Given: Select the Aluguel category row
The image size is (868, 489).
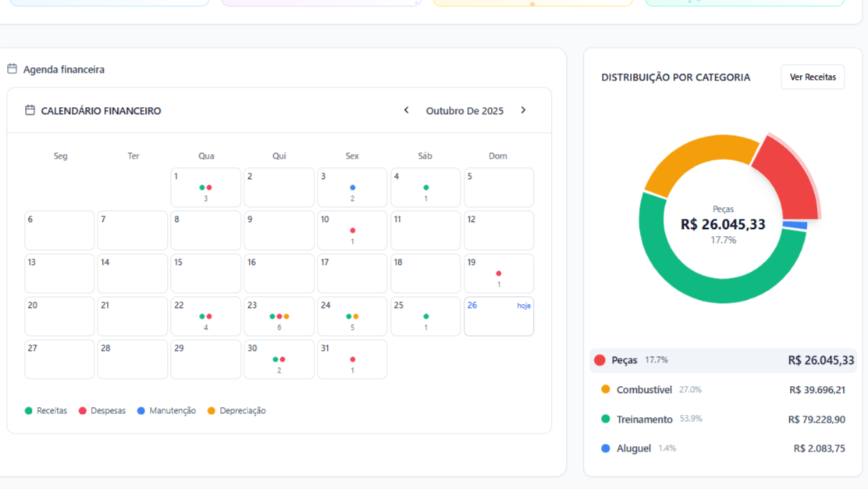Looking at the screenshot, I should [723, 448].
